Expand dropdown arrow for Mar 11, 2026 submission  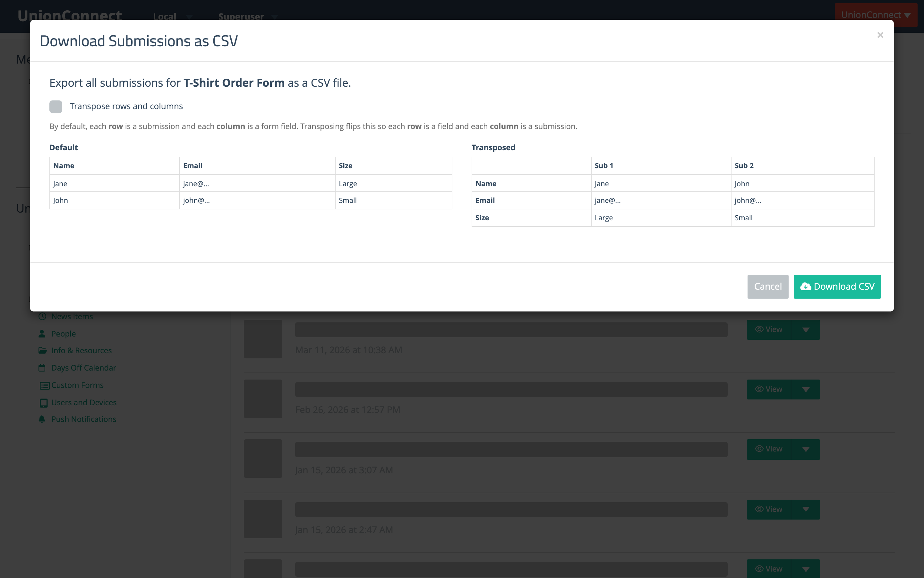pos(806,329)
